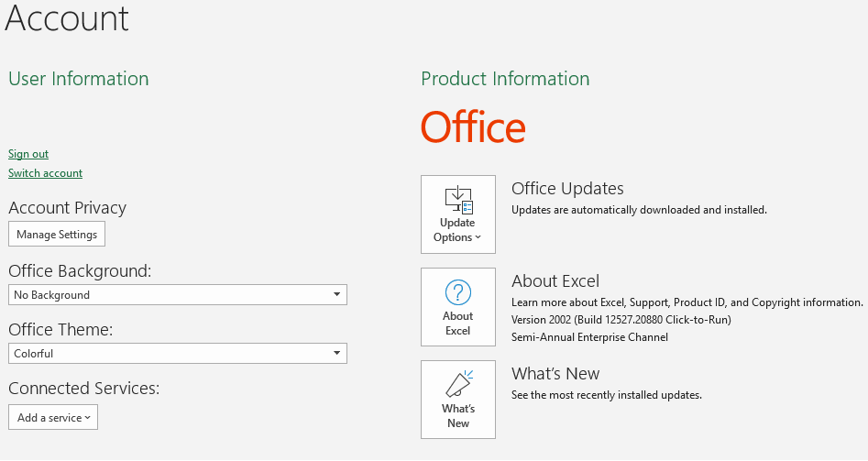Click the 'Office Theme:' label
This screenshot has height=461, width=868.
pos(60,330)
